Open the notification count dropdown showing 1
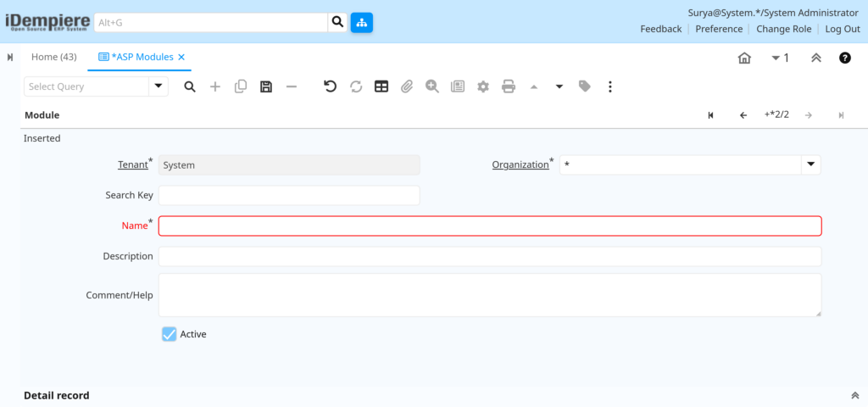Image resolution: width=868 pixels, height=407 pixels. [780, 58]
